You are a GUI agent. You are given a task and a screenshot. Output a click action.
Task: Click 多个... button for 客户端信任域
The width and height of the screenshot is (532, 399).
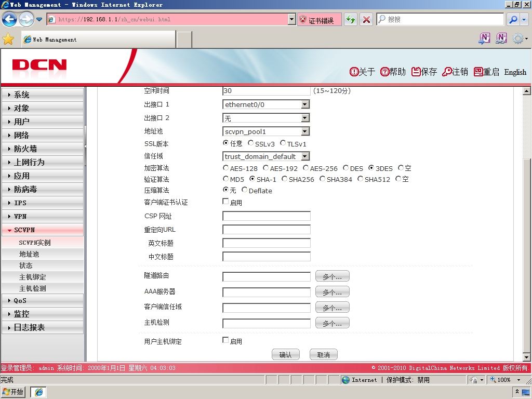(x=332, y=308)
